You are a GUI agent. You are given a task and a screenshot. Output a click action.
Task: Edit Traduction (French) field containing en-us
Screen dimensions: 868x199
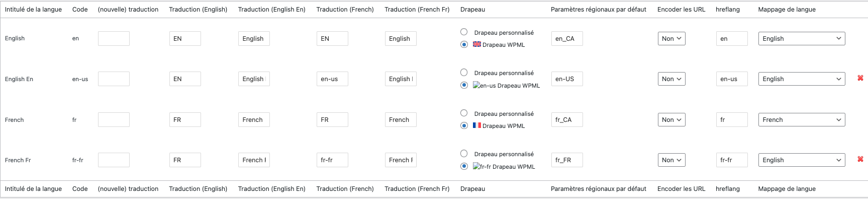coord(332,79)
